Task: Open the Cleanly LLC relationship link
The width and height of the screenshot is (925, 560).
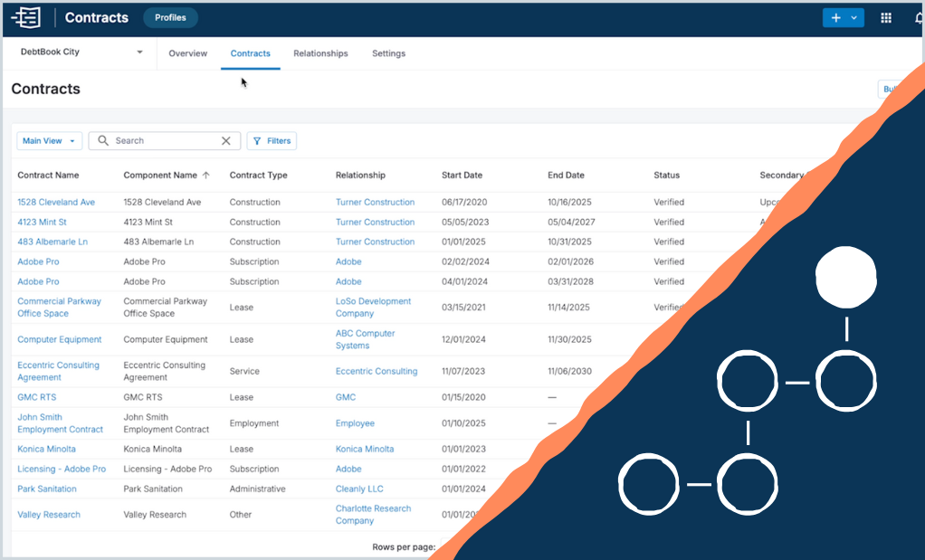Action: (x=359, y=489)
